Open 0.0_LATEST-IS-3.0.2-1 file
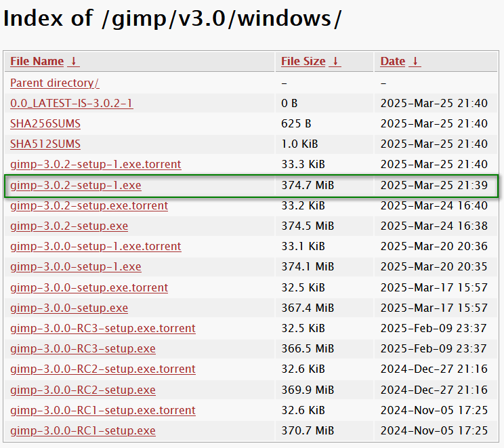 (72, 103)
